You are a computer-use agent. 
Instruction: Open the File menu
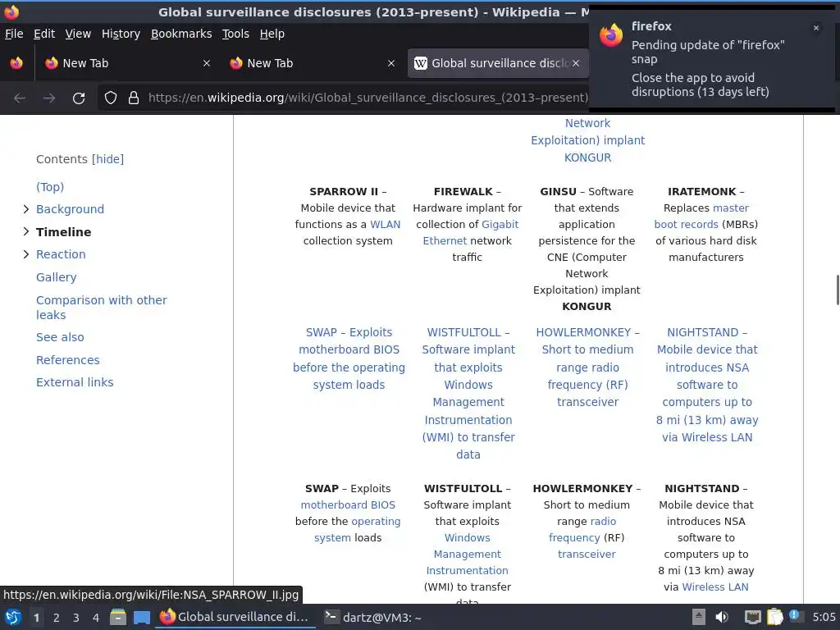point(14,34)
